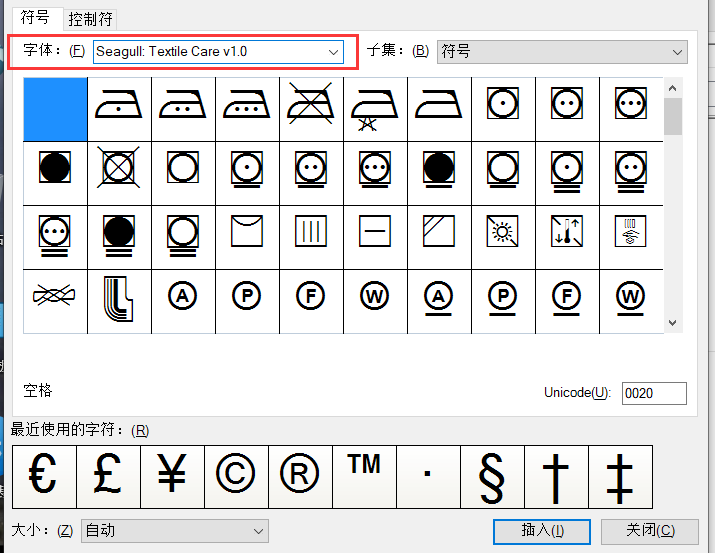Select the underlined circled W symbol
The image size is (715, 553).
pyautogui.click(x=631, y=301)
